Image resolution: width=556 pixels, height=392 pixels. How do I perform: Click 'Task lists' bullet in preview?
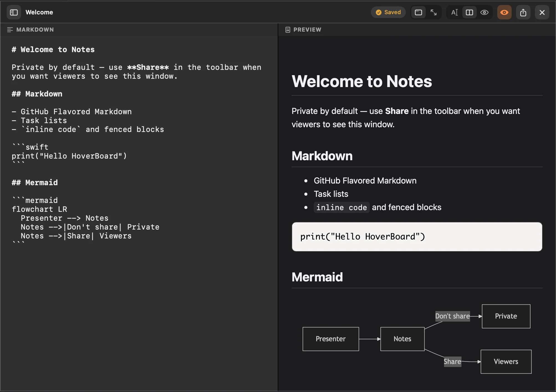[331, 194]
